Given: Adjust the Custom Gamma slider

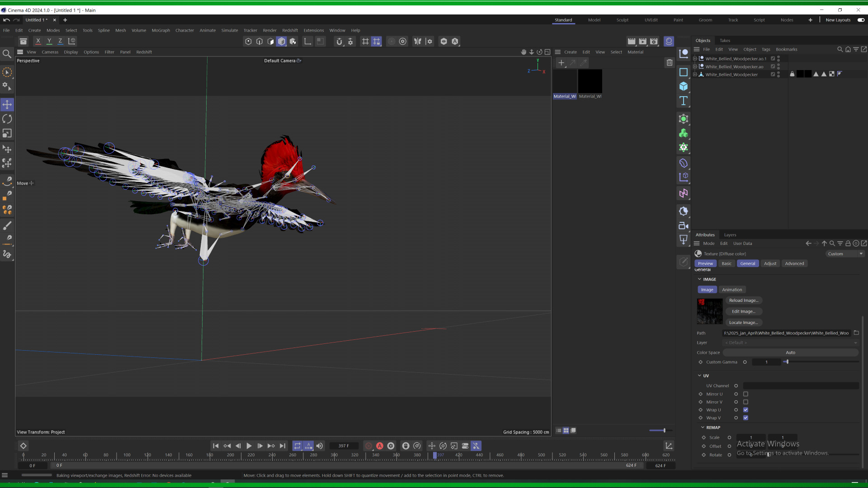Looking at the screenshot, I should click(787, 362).
